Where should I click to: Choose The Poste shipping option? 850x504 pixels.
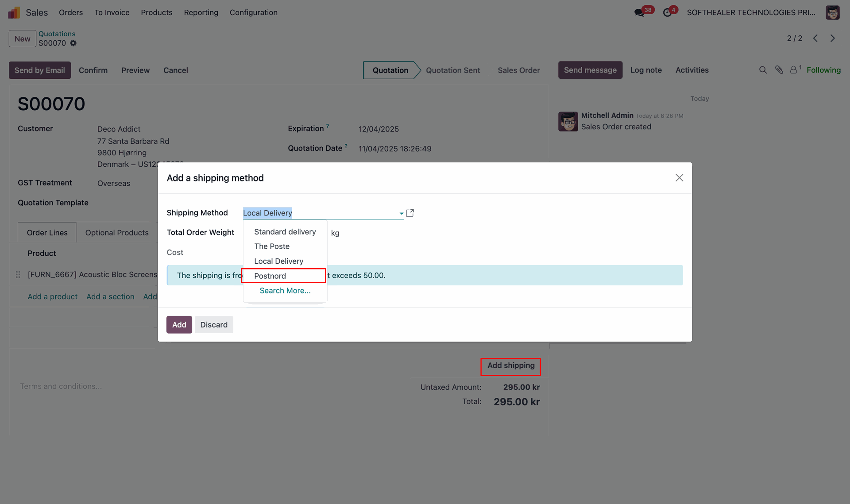click(x=272, y=246)
